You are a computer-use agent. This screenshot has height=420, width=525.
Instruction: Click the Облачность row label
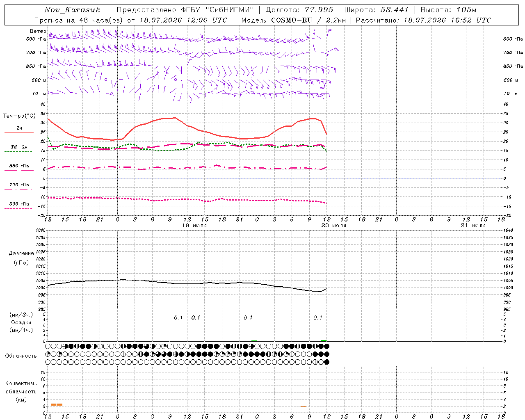[21, 356]
